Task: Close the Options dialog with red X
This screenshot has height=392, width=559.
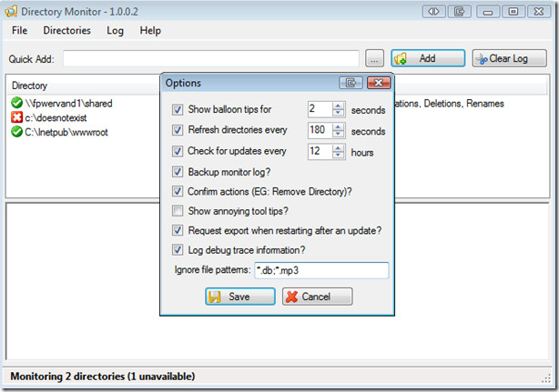Action: coord(379,83)
